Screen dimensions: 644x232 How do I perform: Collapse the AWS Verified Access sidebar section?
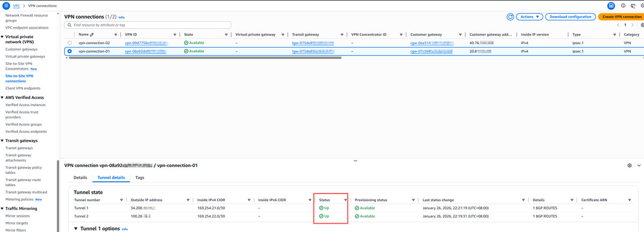[3, 98]
